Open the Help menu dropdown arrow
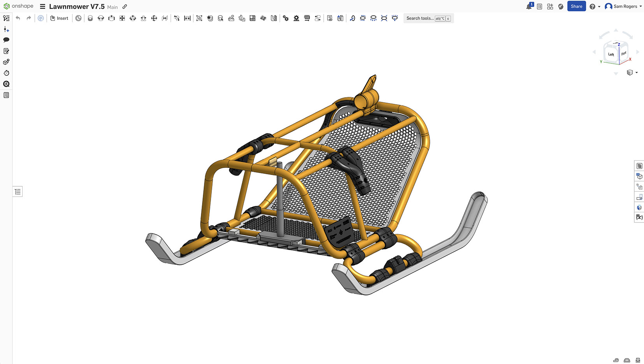 pos(599,7)
